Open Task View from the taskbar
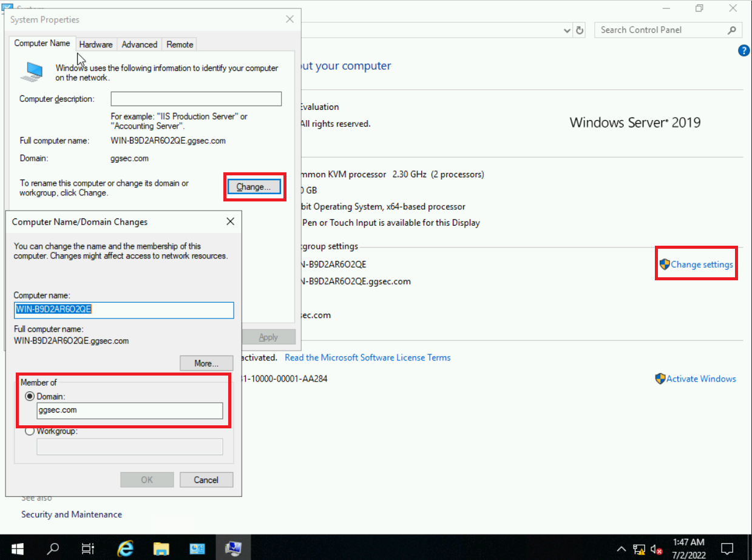Viewport: 752px width, 560px height. pos(88,548)
